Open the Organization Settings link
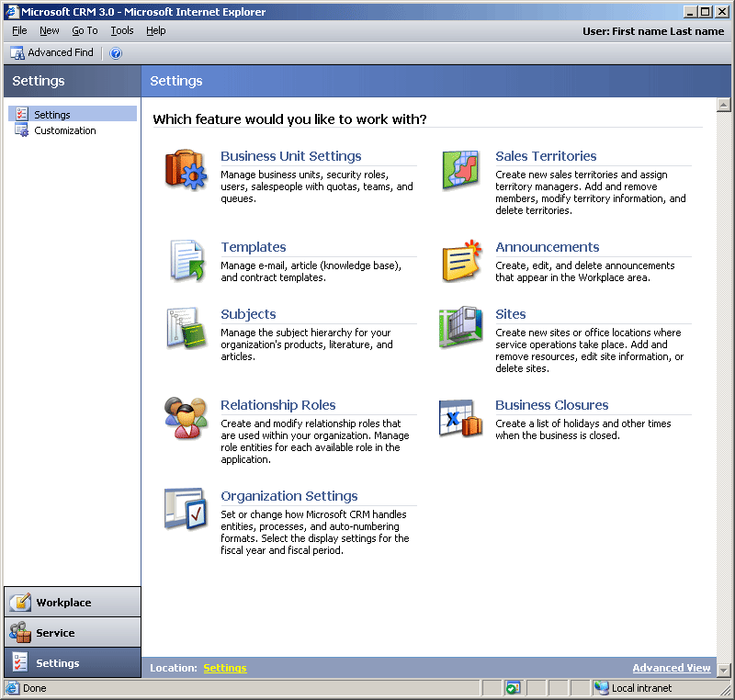Screen dimensions: 735x700 click(288, 496)
